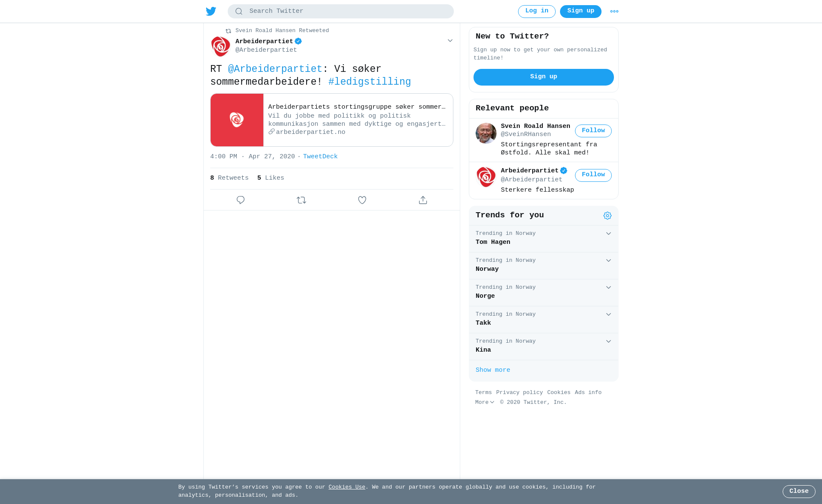Open the More footer dropdown
Image resolution: width=822 pixels, height=504 pixels.
click(x=485, y=402)
